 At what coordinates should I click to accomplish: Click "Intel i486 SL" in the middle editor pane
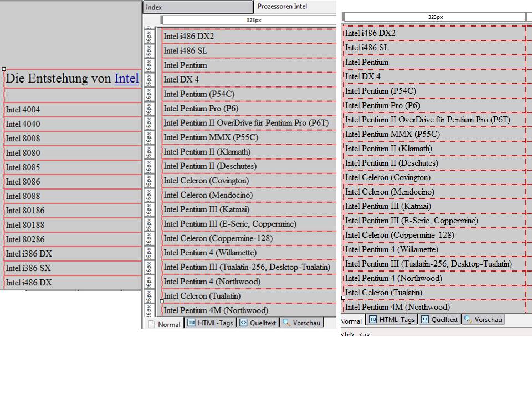(185, 51)
